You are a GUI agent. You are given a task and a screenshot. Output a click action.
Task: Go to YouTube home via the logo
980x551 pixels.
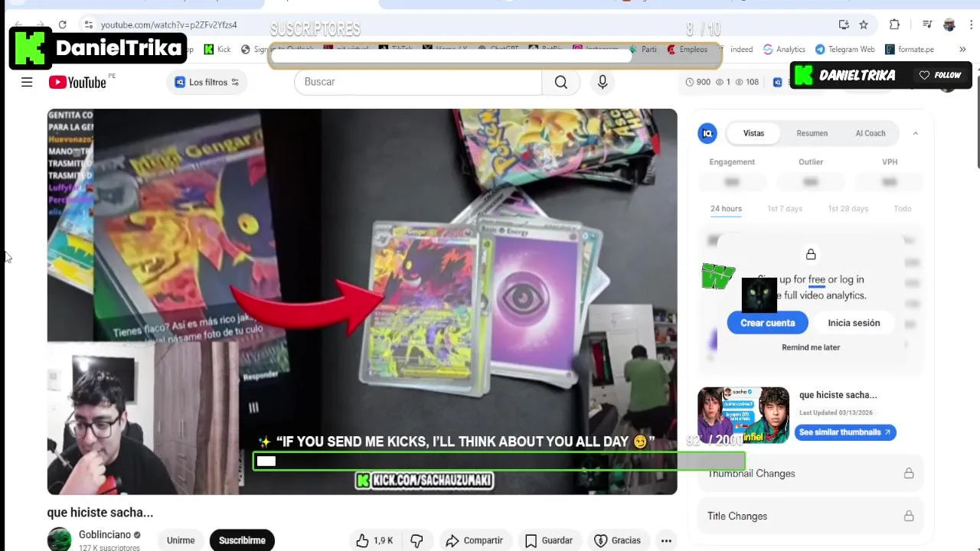pos(79,82)
